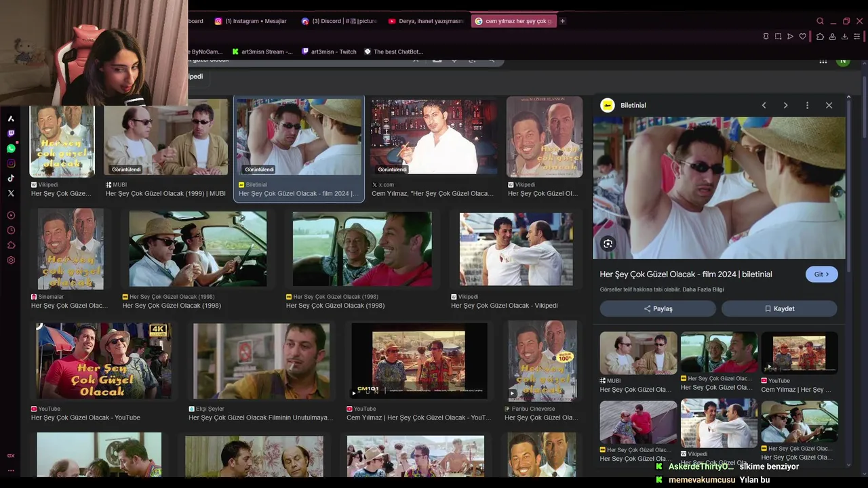
Task: Open preview title link Her Şey Çok Güzel Olacak - film 2024
Action: click(686, 274)
